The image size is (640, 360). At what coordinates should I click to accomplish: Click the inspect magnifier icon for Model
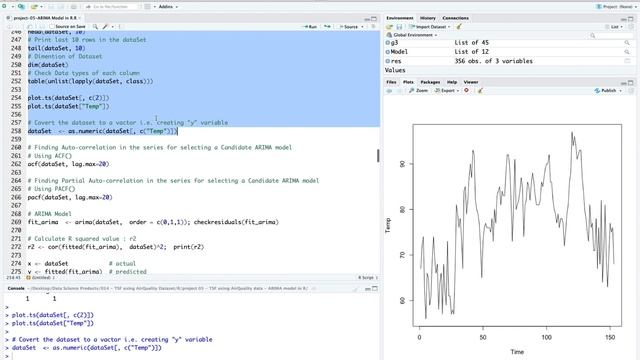627,52
